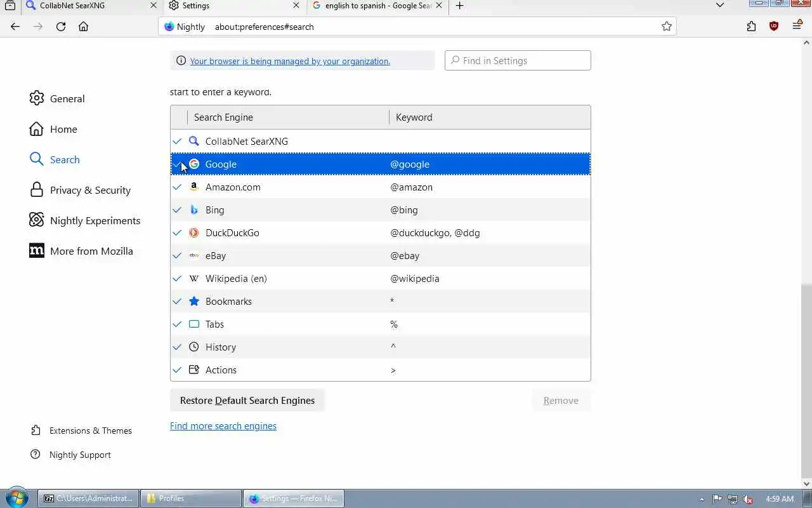Image resolution: width=812 pixels, height=508 pixels.
Task: Switch to the english to spanish Google tab
Action: (x=378, y=6)
